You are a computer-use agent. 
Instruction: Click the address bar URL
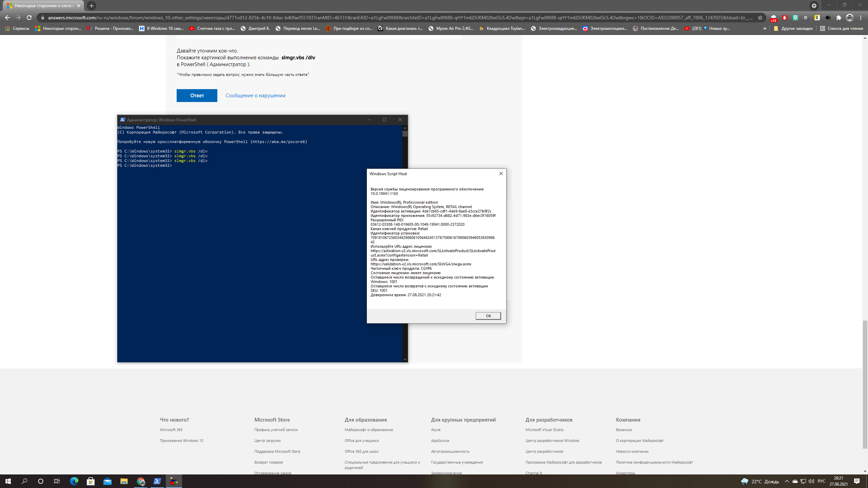point(400,18)
